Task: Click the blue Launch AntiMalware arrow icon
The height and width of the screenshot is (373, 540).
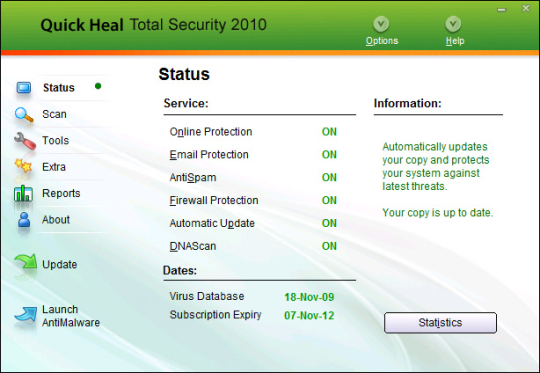Action: [x=25, y=314]
